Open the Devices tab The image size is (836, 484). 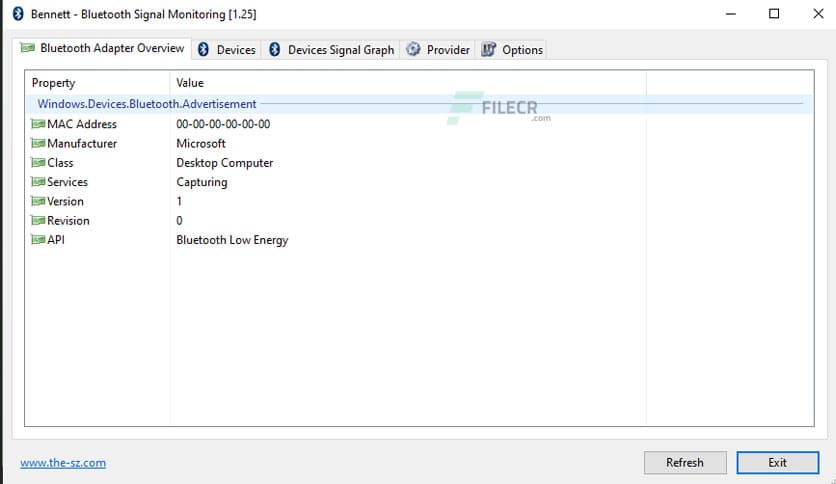point(227,50)
